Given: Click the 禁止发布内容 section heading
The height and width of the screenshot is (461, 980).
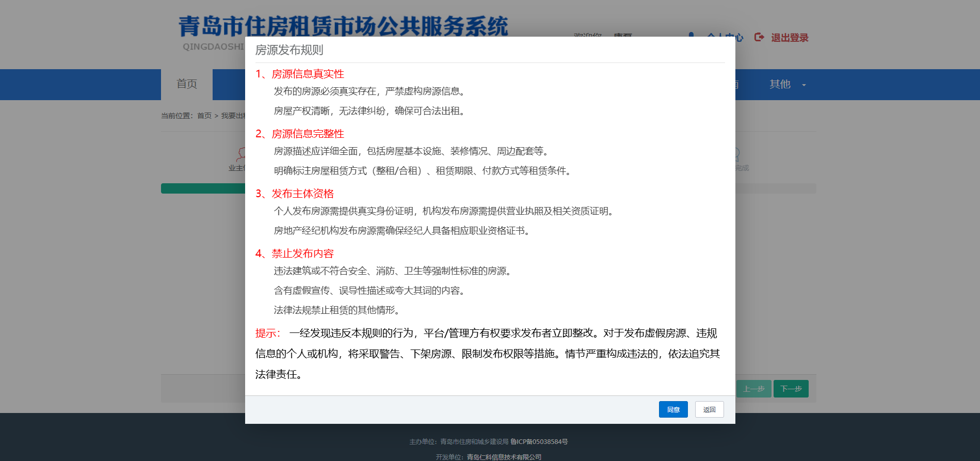Looking at the screenshot, I should [x=302, y=253].
